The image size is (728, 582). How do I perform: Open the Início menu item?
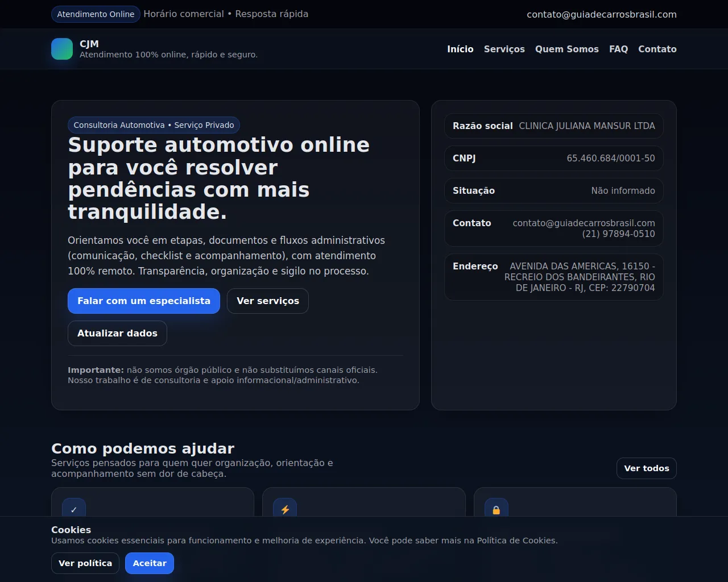pyautogui.click(x=460, y=49)
